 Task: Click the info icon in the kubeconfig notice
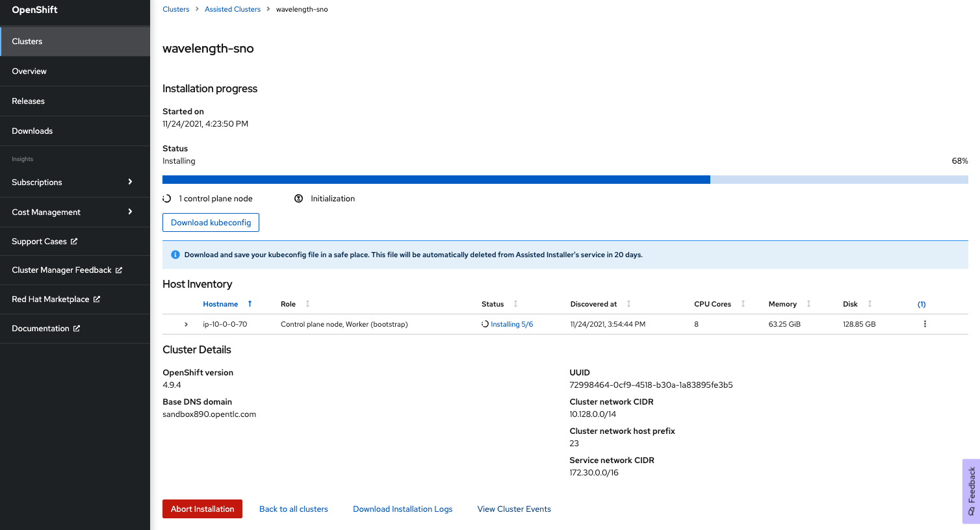point(175,255)
